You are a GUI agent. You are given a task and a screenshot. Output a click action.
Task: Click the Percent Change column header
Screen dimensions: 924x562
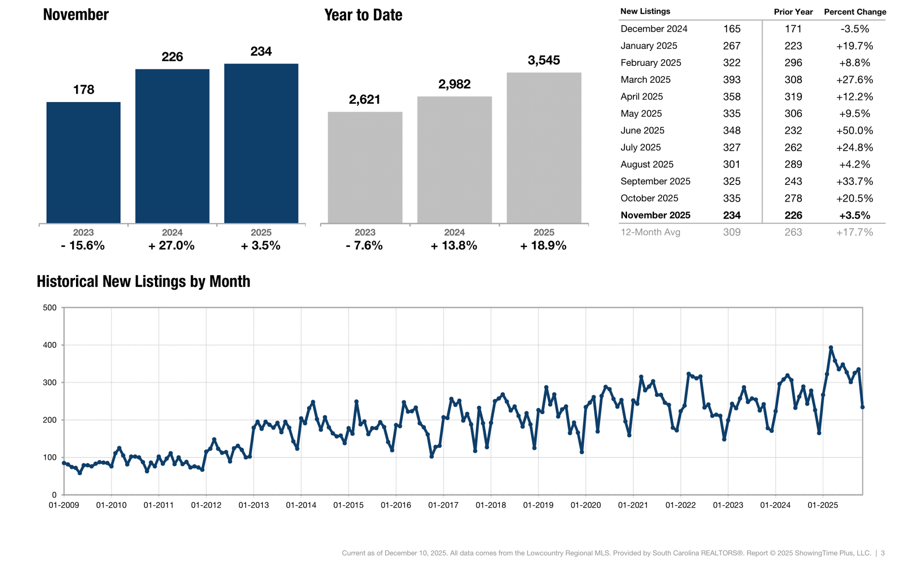855,12
